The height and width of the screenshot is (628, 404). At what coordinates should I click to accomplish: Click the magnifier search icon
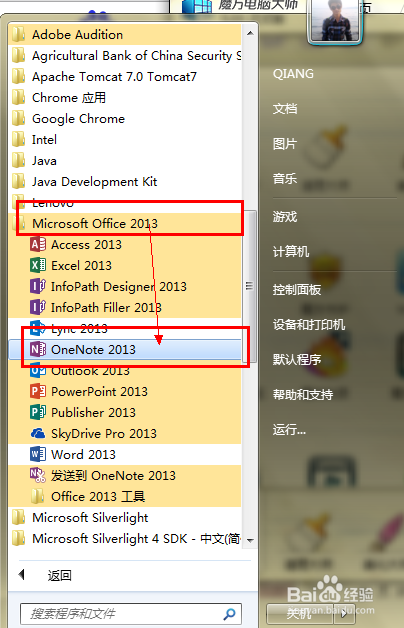tap(230, 614)
